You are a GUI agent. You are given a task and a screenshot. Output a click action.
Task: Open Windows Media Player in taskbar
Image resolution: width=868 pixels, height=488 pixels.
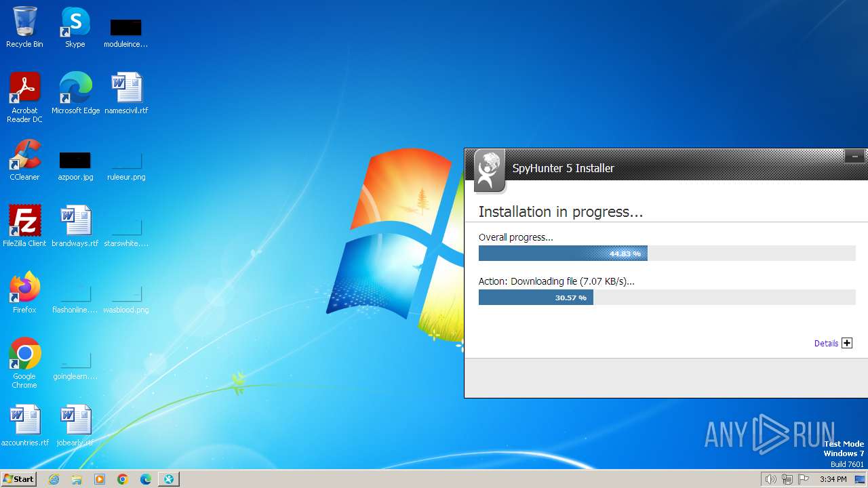point(100,479)
